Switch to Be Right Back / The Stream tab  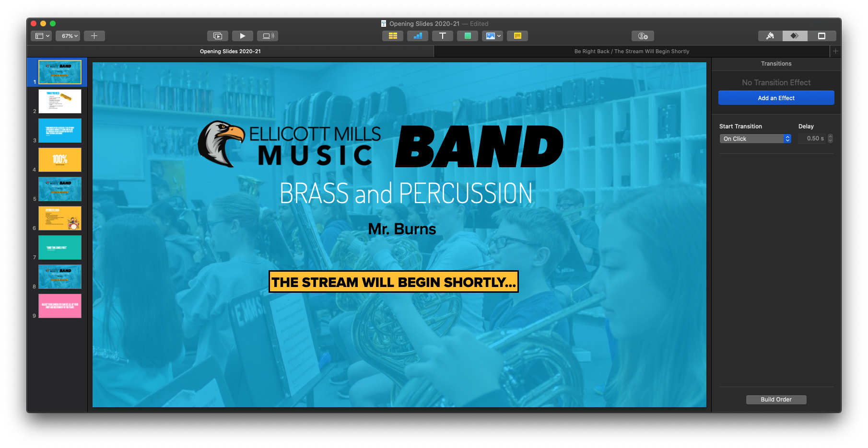click(632, 51)
